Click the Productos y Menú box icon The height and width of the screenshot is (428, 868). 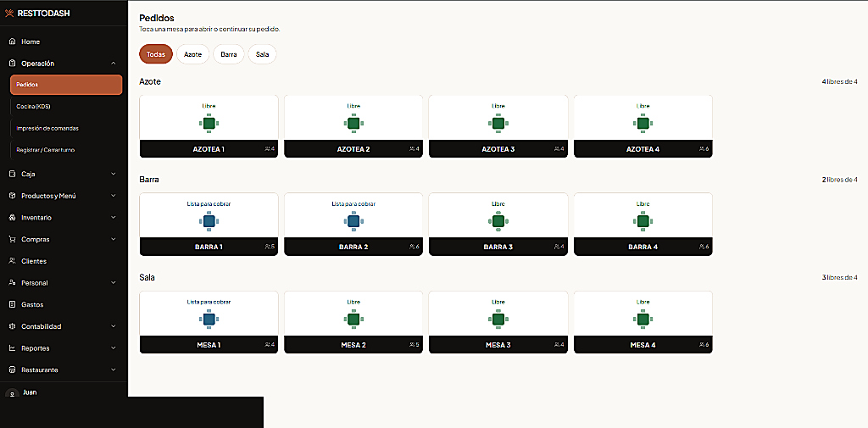[12, 196]
